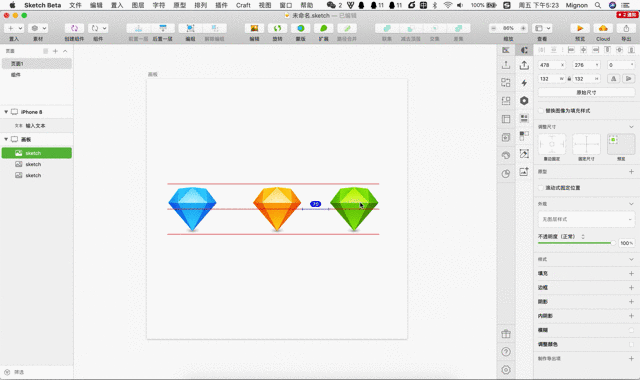The image size is (640, 380).
Task: Click the hexagon icon in side strip
Action: (x=524, y=101)
